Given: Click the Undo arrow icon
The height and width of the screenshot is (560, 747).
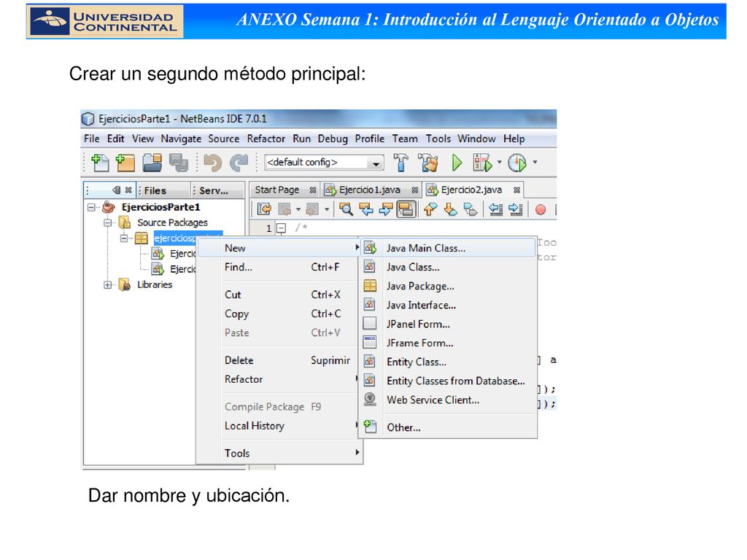Looking at the screenshot, I should tap(213, 163).
